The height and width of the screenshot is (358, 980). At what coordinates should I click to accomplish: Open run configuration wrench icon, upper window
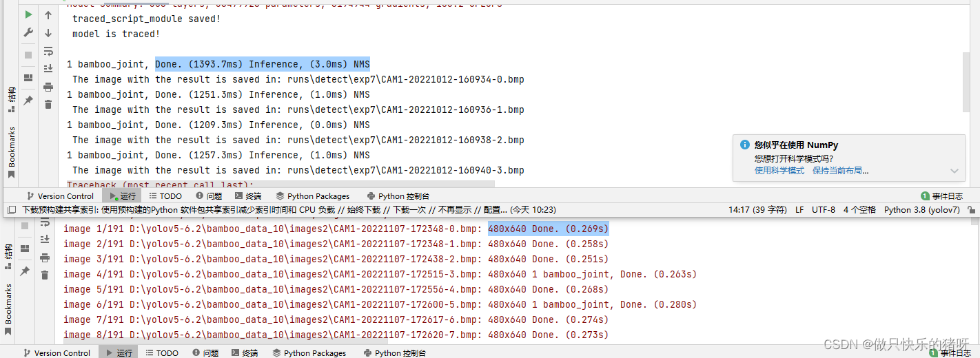(28, 32)
